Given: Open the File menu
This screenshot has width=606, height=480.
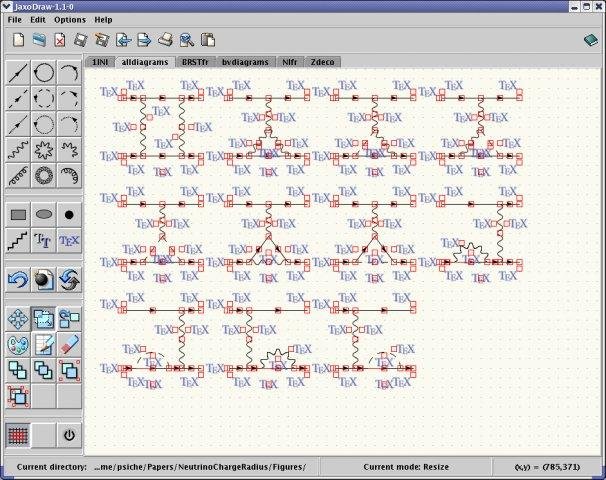Looking at the screenshot, I should (15, 20).
